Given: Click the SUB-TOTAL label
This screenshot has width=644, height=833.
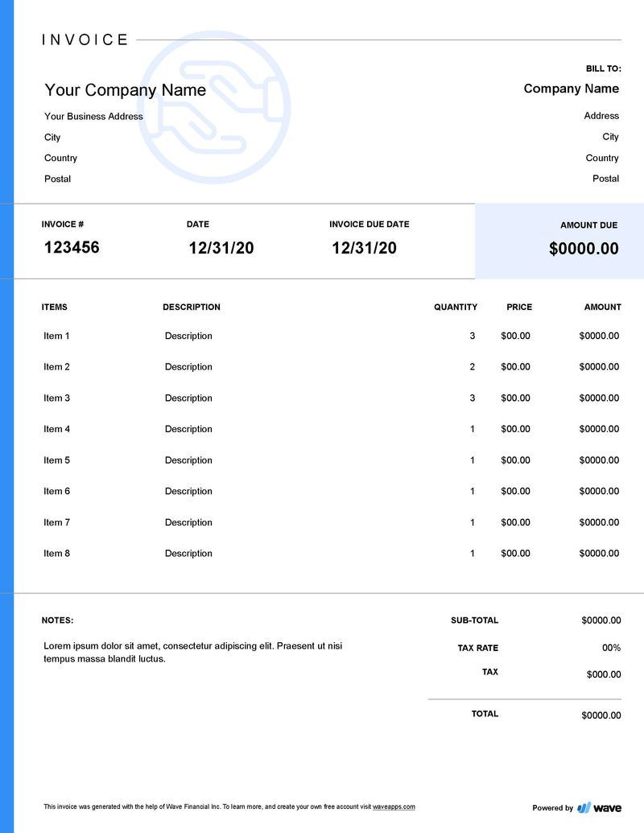Looking at the screenshot, I should 474,620.
